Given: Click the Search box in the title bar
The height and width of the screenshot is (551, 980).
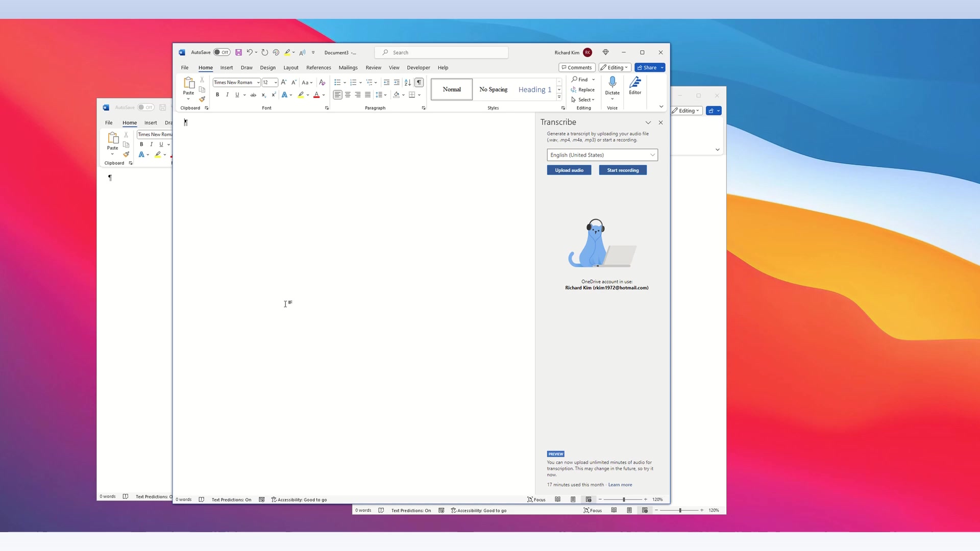Looking at the screenshot, I should [x=442, y=53].
